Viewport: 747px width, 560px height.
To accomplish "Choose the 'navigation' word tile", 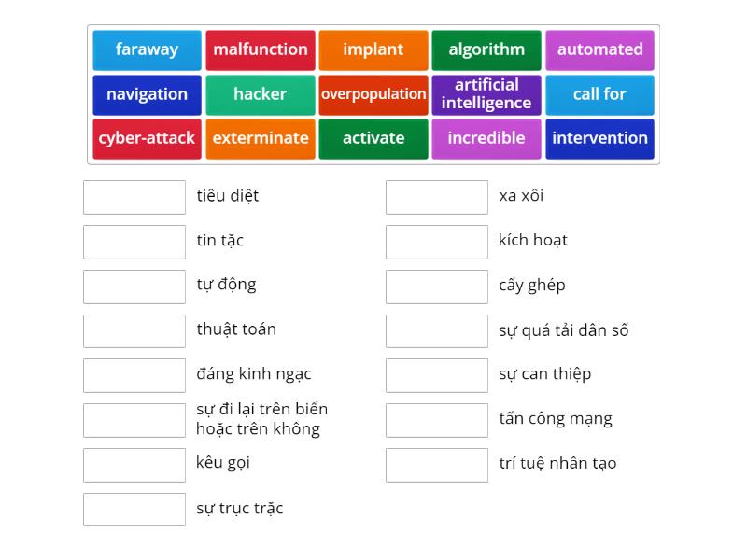I will [x=147, y=94].
